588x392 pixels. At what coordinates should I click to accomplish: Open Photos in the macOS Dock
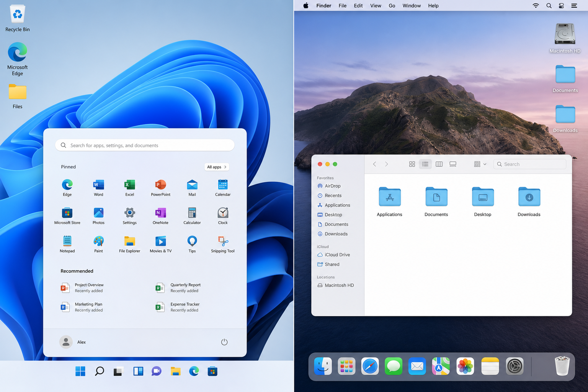click(x=465, y=366)
